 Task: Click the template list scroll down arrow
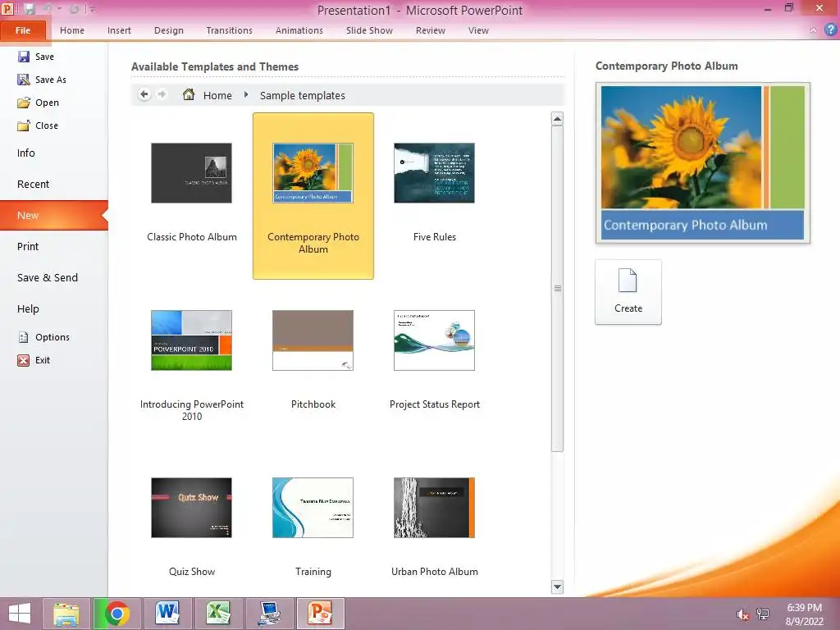click(557, 587)
